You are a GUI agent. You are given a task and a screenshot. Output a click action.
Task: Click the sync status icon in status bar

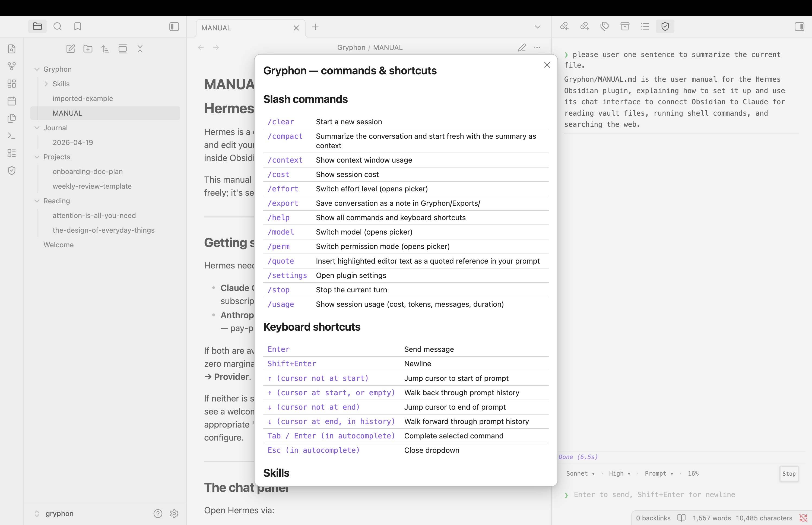[x=803, y=518]
